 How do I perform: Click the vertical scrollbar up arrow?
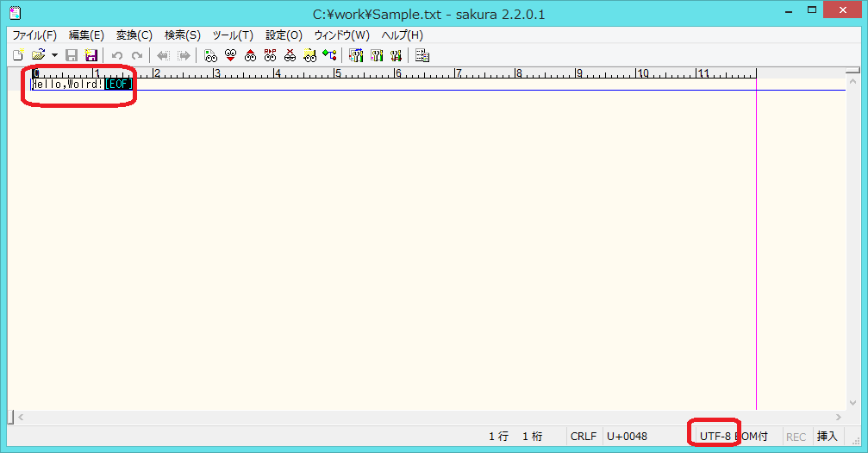pyautogui.click(x=852, y=81)
